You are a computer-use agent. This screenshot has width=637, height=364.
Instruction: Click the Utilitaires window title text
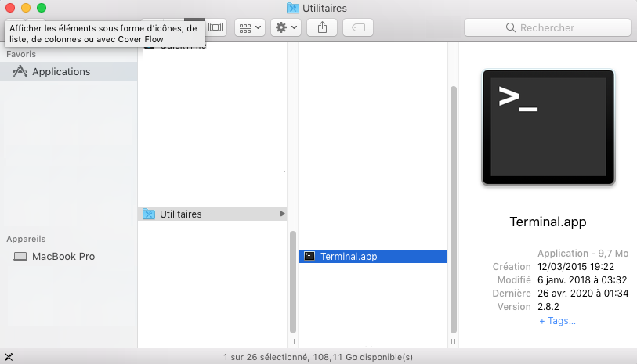click(x=324, y=8)
